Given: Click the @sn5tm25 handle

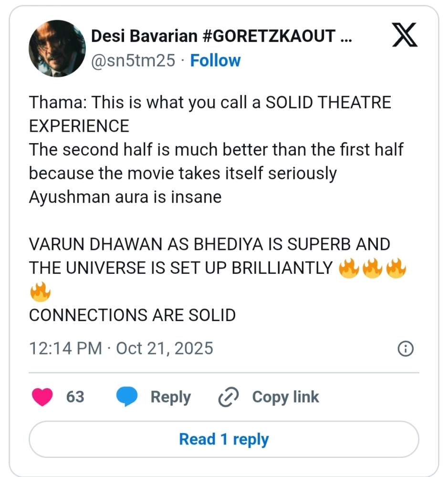Looking at the screenshot, I should pyautogui.click(x=133, y=61).
